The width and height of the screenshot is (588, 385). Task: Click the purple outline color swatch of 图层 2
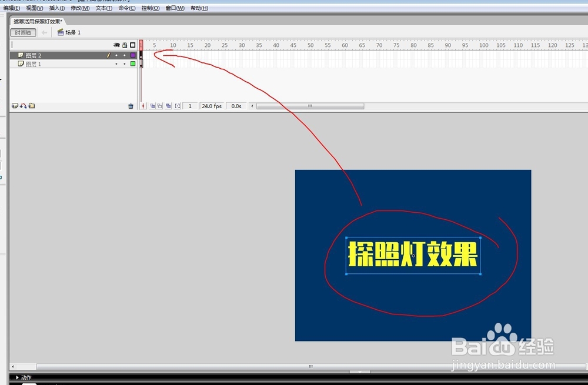[x=134, y=55]
